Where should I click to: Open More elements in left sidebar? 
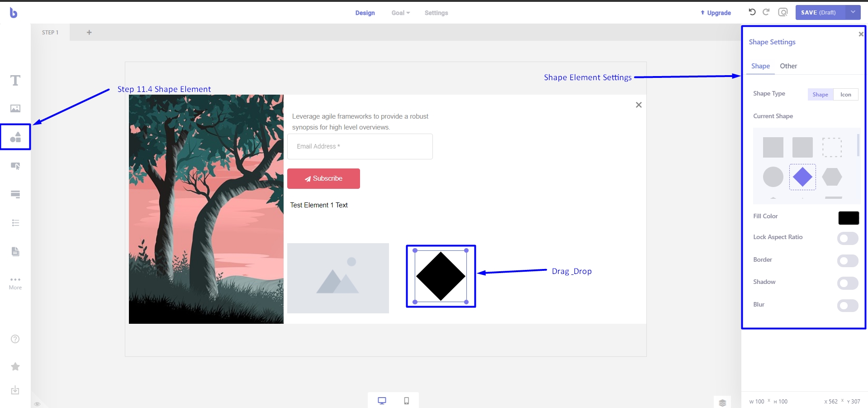15,283
